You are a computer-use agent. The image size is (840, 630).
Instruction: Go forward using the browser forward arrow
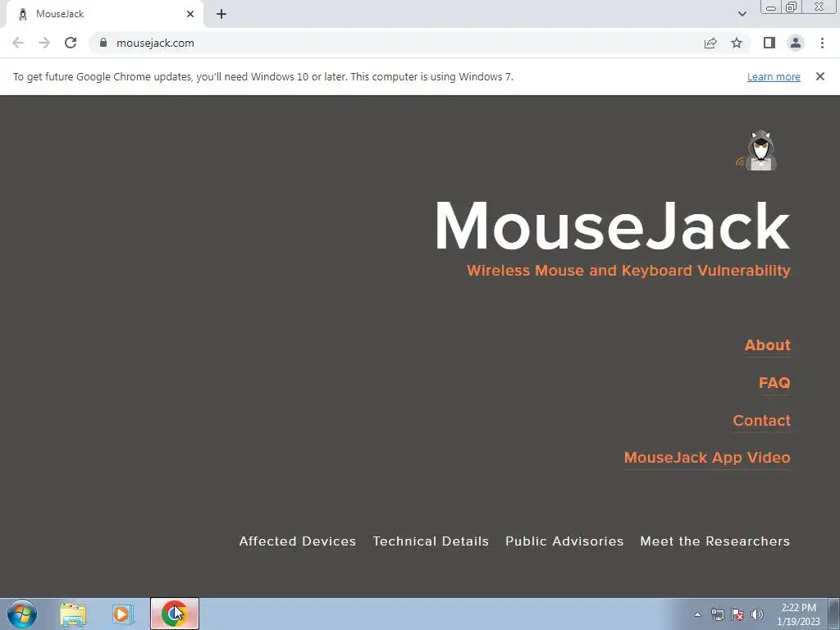click(x=44, y=43)
